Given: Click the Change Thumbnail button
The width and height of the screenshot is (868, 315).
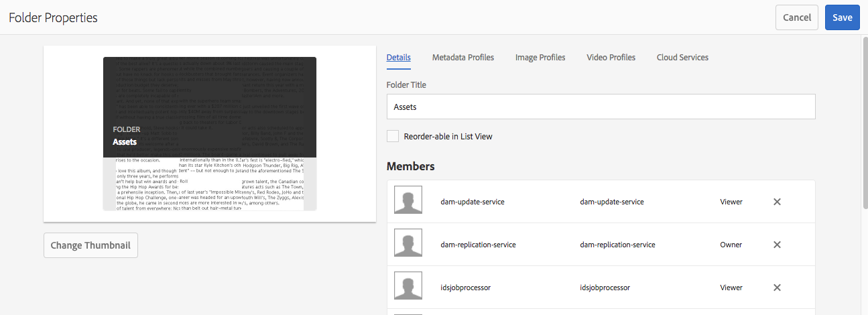Looking at the screenshot, I should (x=90, y=245).
